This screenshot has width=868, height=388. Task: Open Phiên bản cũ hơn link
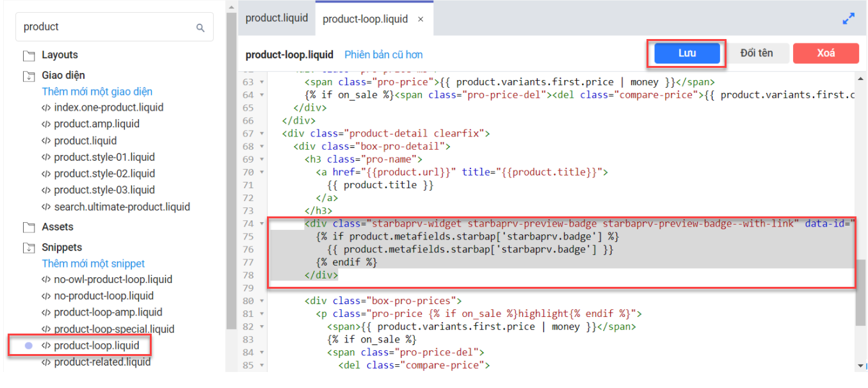click(x=383, y=55)
